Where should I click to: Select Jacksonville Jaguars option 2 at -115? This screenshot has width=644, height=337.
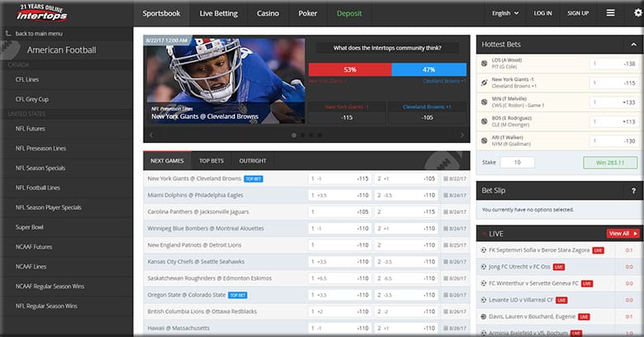coord(406,212)
